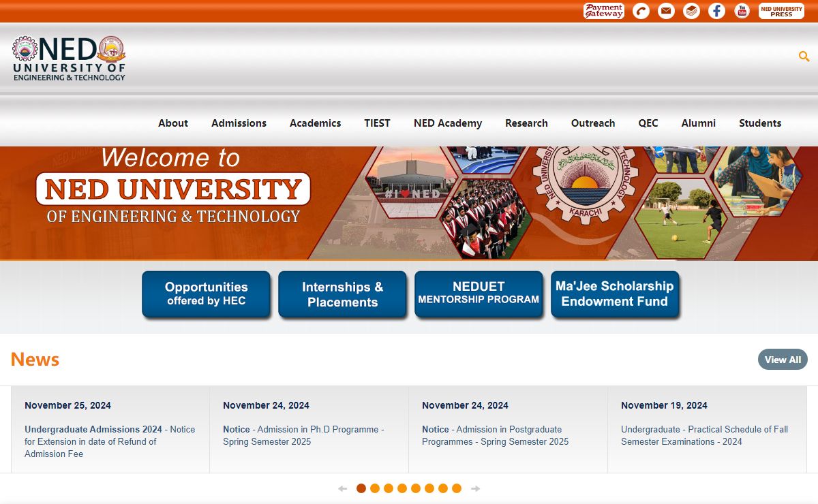Click the I love NED campus photo
The width and height of the screenshot is (818, 504).
click(x=411, y=181)
